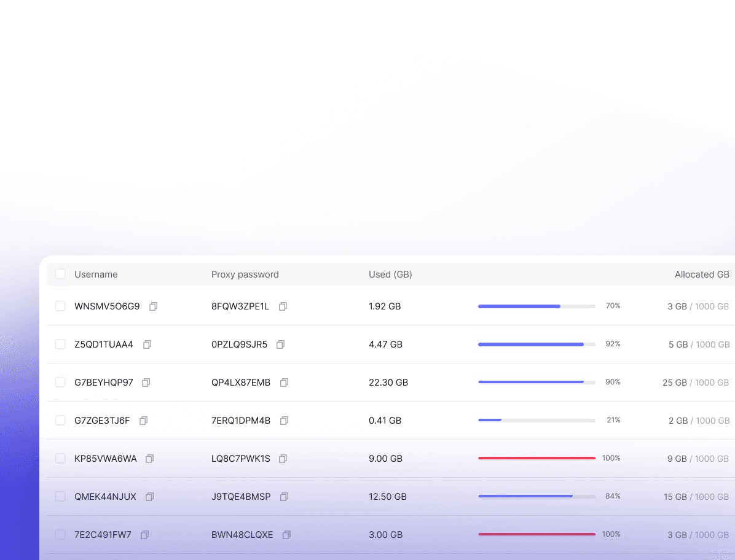
Task: Select the QMEK44NJUX row checkbox
Action: (x=60, y=496)
